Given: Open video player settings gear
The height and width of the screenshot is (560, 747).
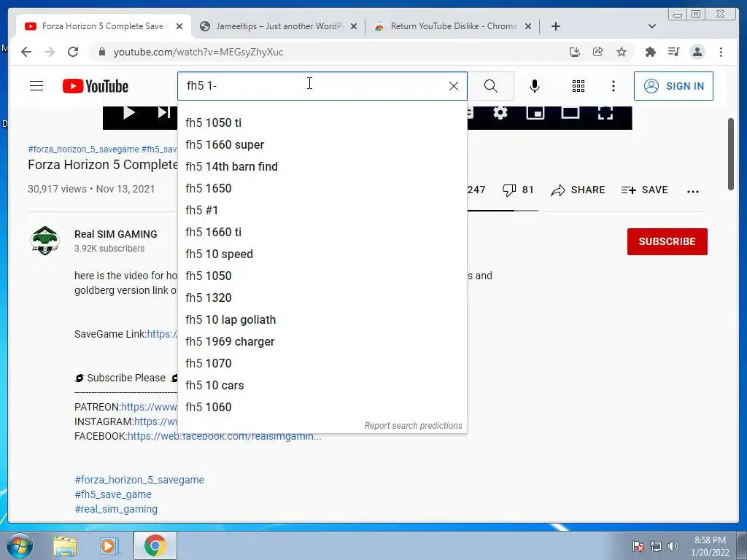Looking at the screenshot, I should (x=500, y=113).
